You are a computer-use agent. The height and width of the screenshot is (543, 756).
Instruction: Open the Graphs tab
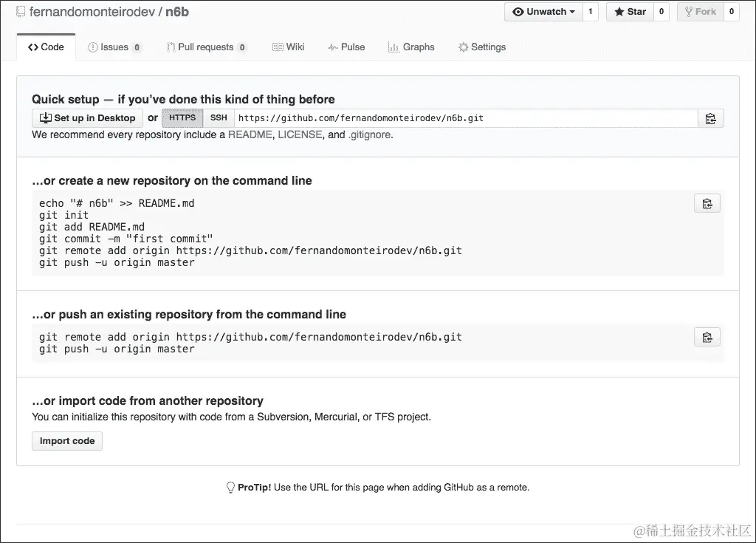tap(411, 47)
